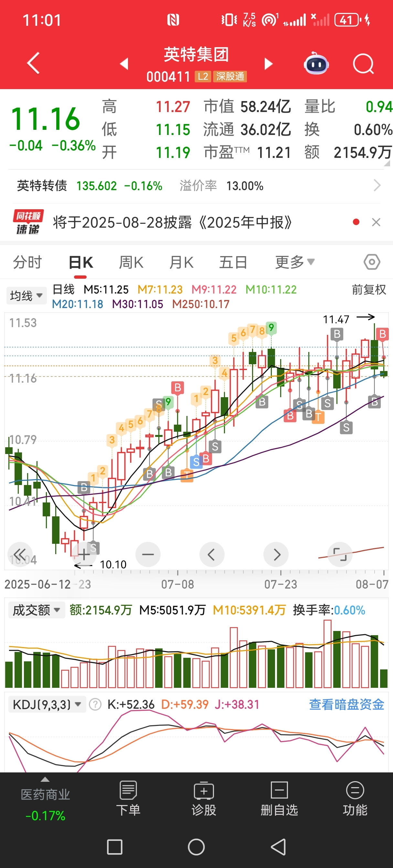Open chart settings hexagon icon
The width and height of the screenshot is (393, 868).
(x=372, y=262)
